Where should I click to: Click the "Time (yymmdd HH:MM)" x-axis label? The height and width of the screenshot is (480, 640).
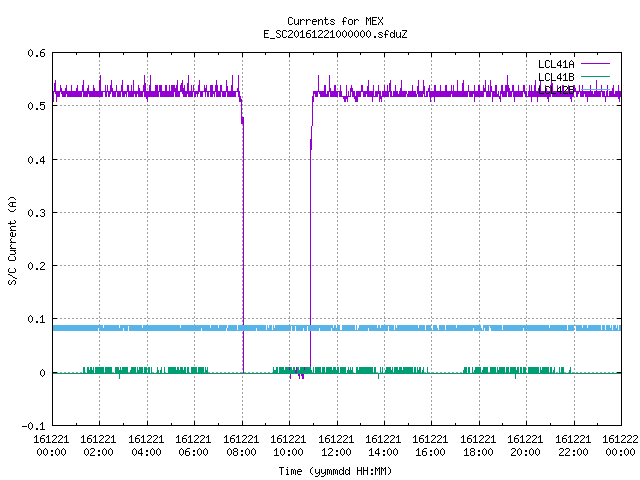[335, 471]
